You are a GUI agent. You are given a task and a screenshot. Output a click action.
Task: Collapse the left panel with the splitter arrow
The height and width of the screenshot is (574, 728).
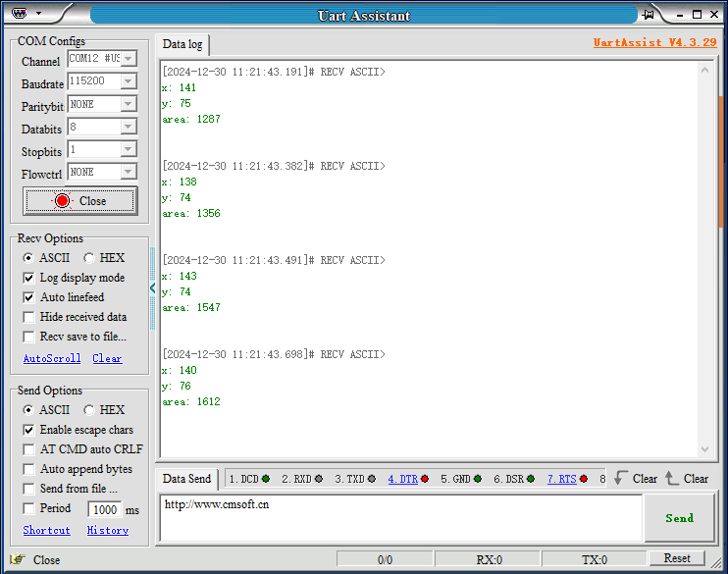click(x=152, y=287)
